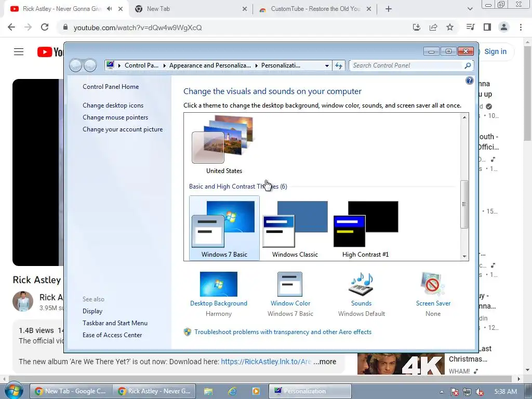Open the Display link under See also
The image size is (532, 399).
click(x=92, y=311)
